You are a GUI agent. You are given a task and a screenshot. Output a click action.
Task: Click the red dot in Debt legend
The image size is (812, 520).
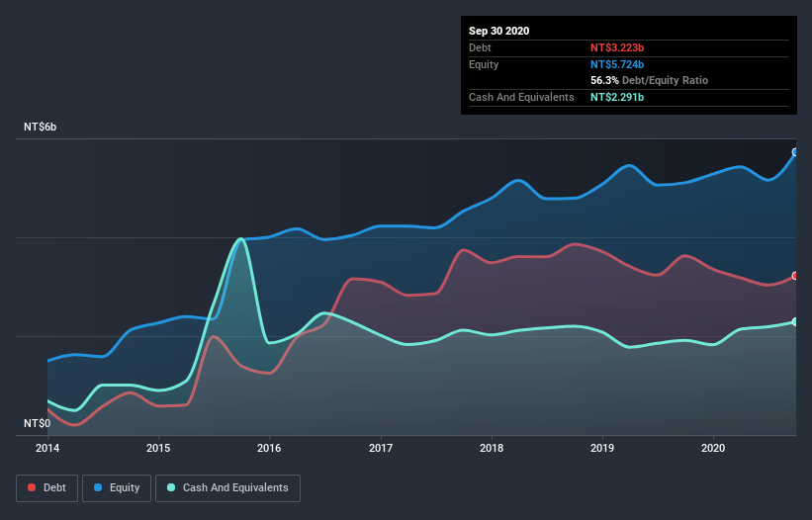pos(32,487)
